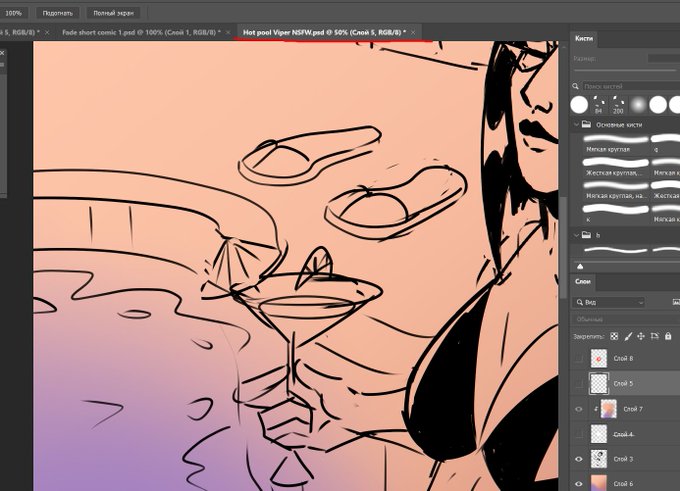Image resolution: width=680 pixels, height=491 pixels.
Task: Open the Кисти panel tab
Action: click(584, 39)
